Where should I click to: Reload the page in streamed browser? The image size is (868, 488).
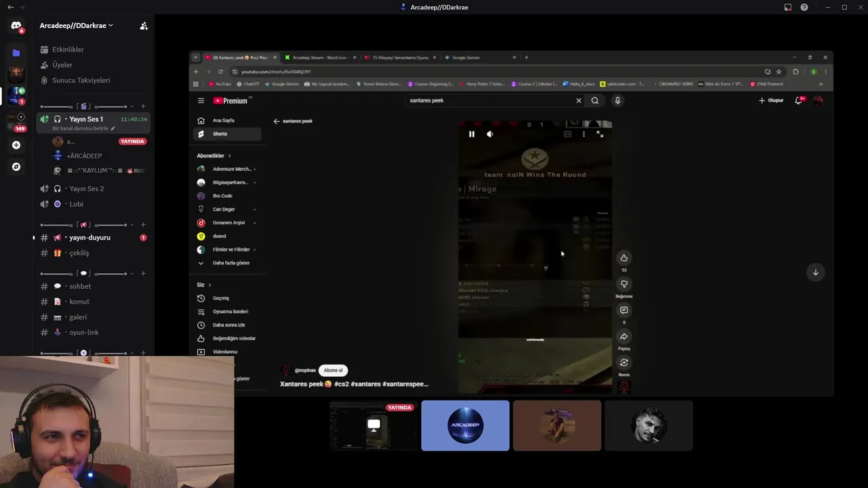(220, 71)
